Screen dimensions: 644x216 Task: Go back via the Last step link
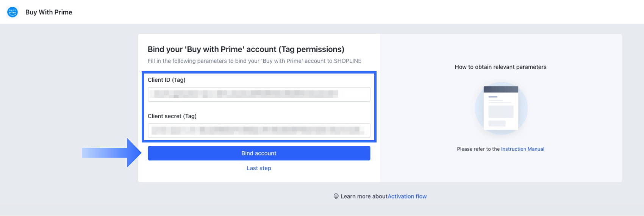click(259, 168)
